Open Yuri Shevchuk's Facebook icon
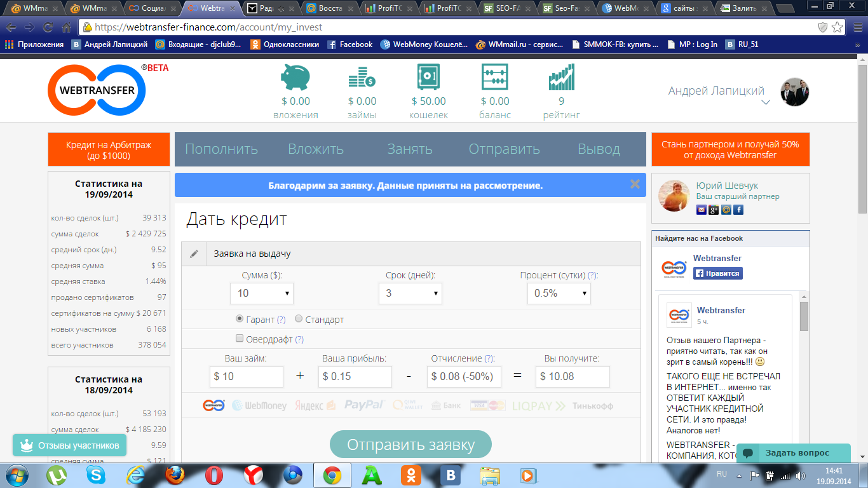Image resolution: width=868 pixels, height=488 pixels. [738, 210]
